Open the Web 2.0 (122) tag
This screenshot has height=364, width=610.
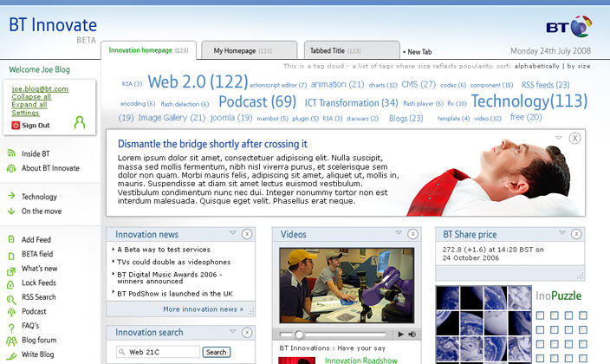coord(198,81)
